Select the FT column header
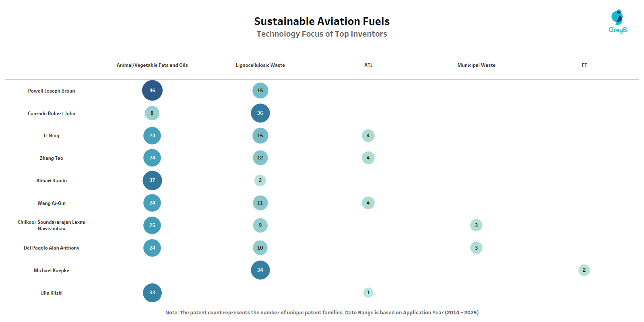The height and width of the screenshot is (322, 644). point(584,65)
